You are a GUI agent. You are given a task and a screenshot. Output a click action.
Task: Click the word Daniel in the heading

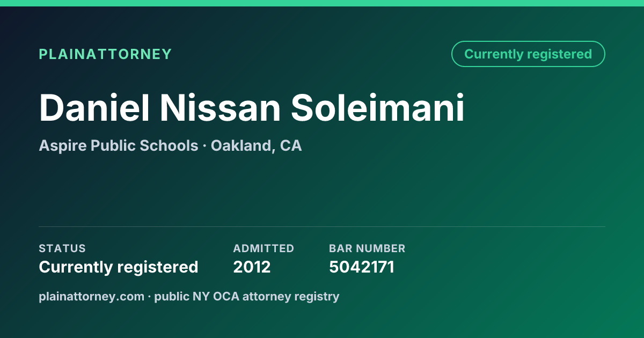point(94,108)
